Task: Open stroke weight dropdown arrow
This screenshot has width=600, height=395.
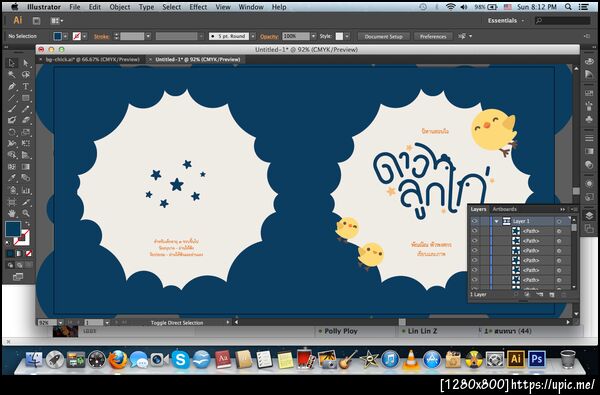Action: click(x=148, y=36)
